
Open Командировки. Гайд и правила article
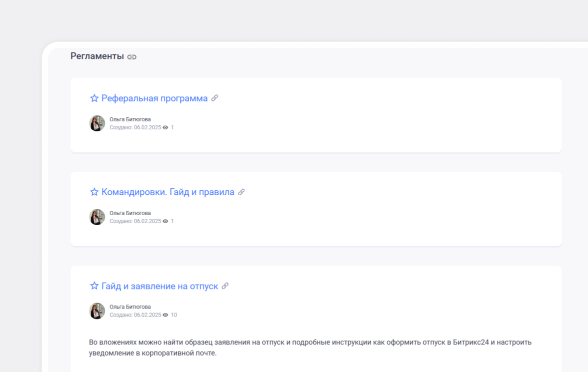(x=167, y=192)
